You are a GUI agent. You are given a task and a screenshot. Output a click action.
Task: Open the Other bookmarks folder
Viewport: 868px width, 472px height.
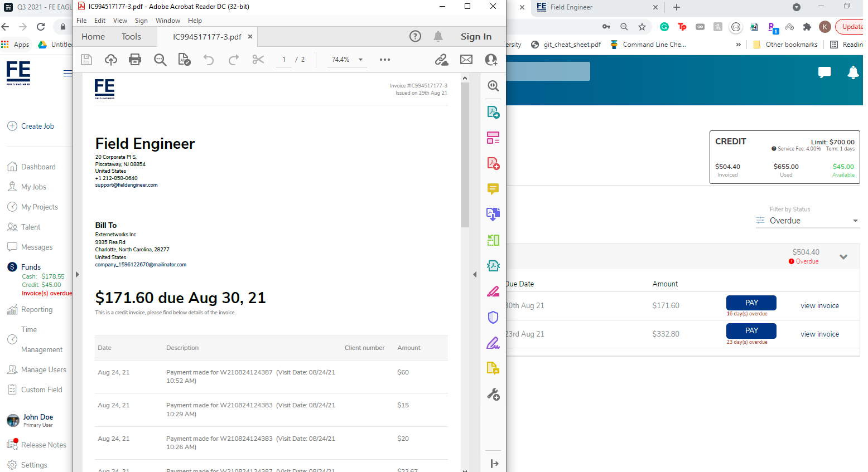point(785,45)
